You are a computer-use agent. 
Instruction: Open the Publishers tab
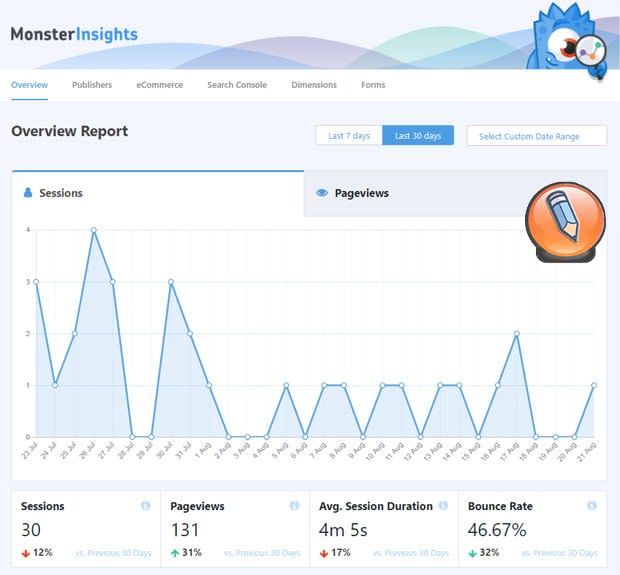(92, 85)
